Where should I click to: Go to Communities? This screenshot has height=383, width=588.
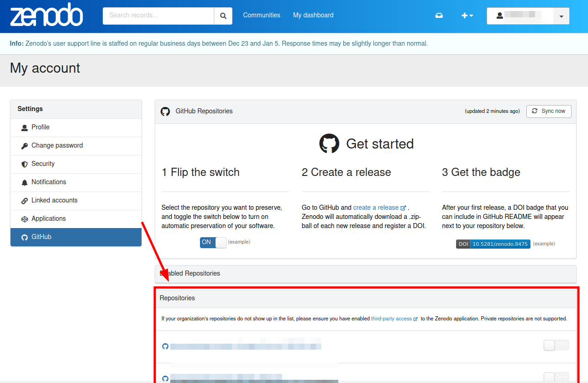262,15
